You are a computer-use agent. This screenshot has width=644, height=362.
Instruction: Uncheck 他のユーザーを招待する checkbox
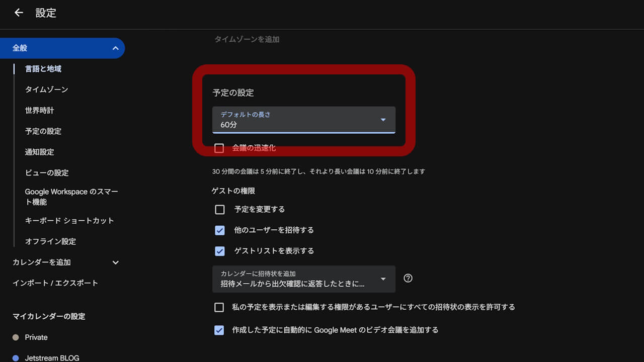220,230
